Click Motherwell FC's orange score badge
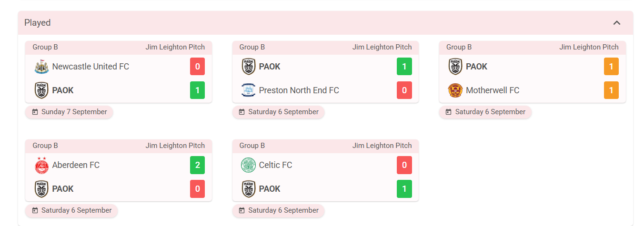644x226 pixels. tap(611, 90)
